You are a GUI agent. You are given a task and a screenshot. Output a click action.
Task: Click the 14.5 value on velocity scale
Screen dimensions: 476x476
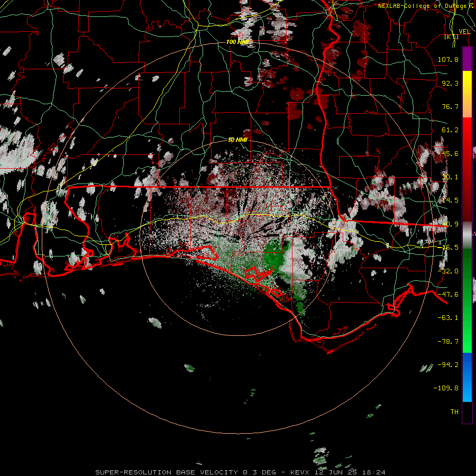tap(450, 200)
